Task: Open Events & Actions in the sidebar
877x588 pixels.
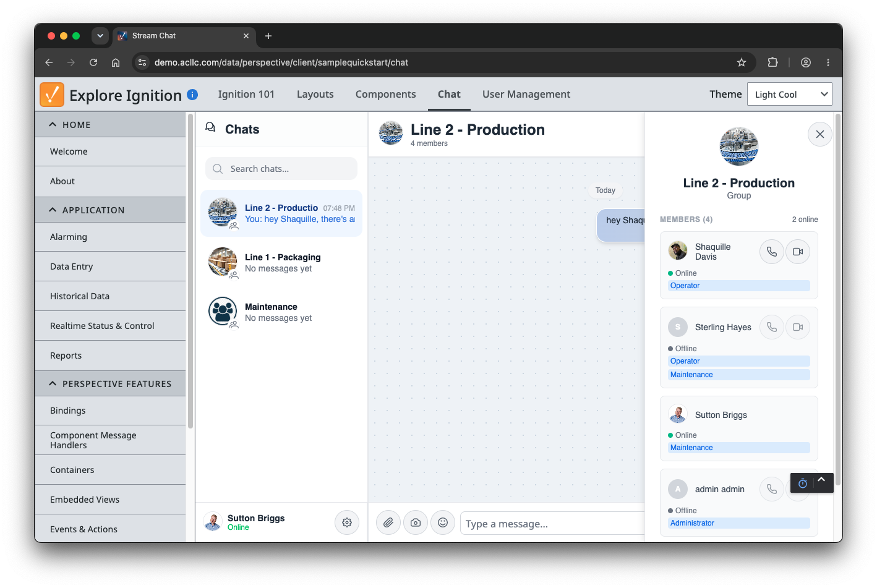Action: point(110,529)
